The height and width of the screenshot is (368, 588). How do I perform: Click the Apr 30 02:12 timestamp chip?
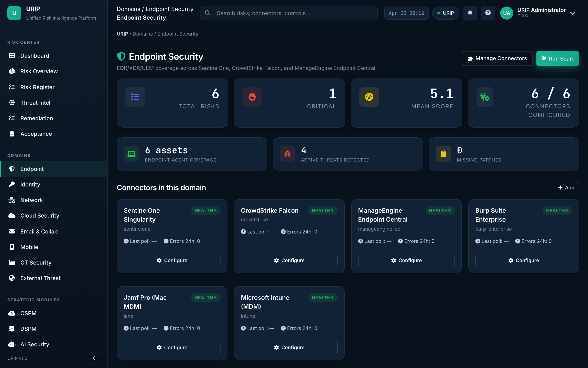[x=406, y=13]
